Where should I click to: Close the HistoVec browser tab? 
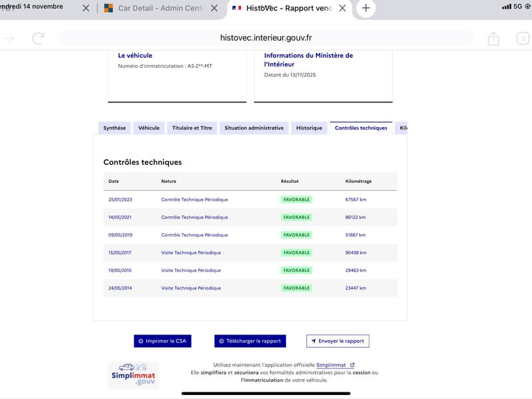(342, 9)
